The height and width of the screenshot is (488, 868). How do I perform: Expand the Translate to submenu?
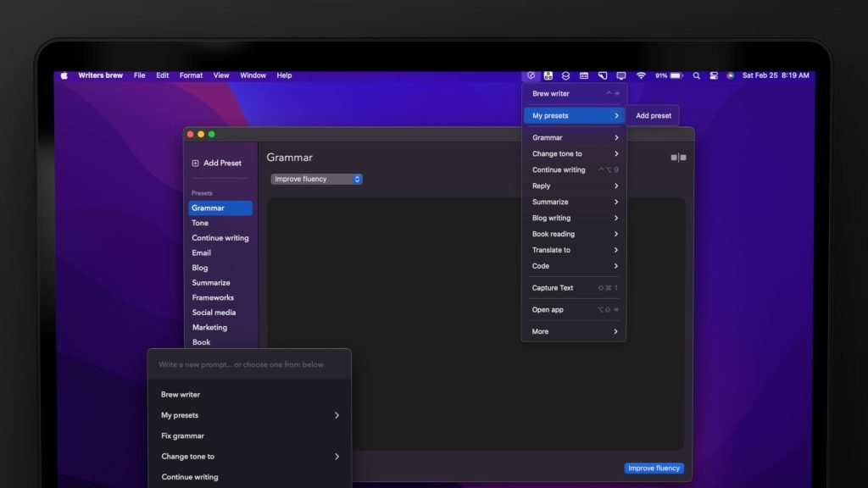[574, 250]
